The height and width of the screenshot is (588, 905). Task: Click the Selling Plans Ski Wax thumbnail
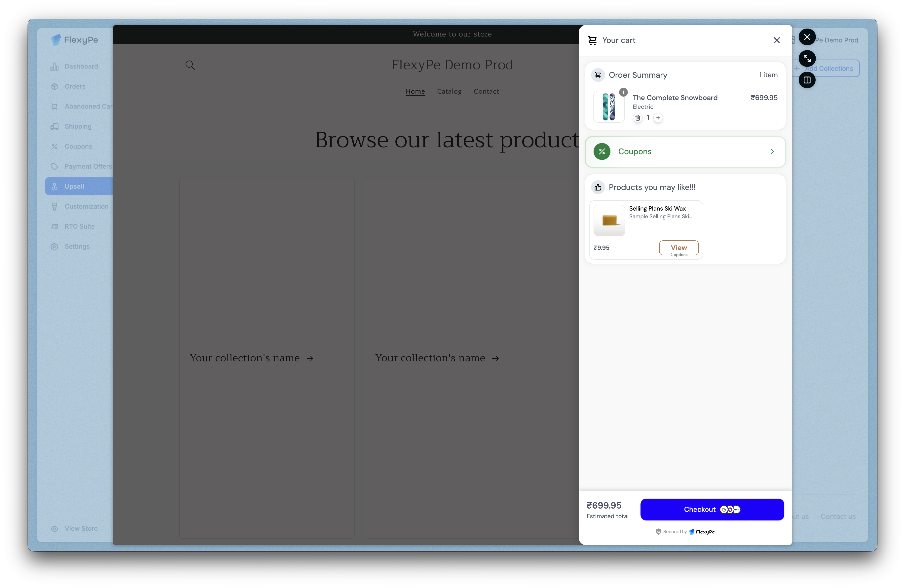pyautogui.click(x=609, y=220)
